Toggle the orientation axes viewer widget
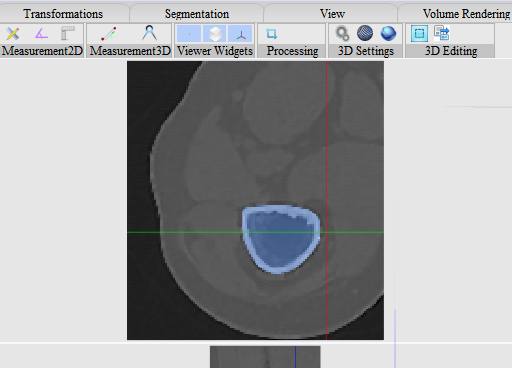The image size is (512, 368). point(240,34)
